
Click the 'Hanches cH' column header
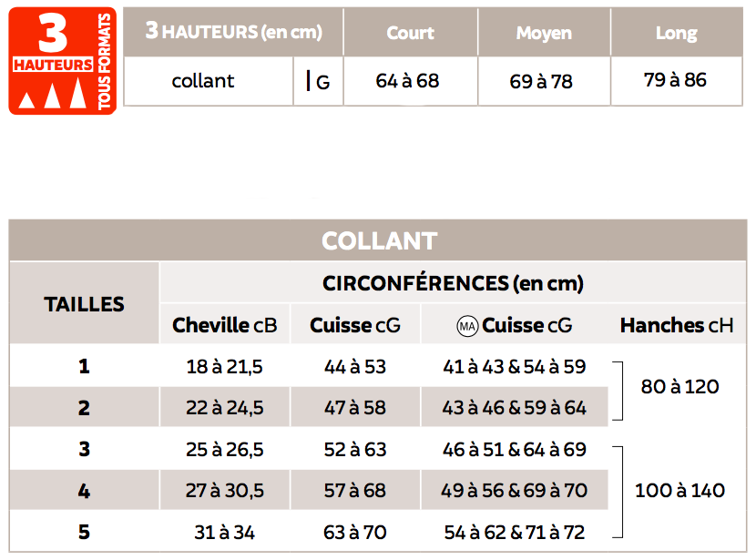[x=677, y=325]
